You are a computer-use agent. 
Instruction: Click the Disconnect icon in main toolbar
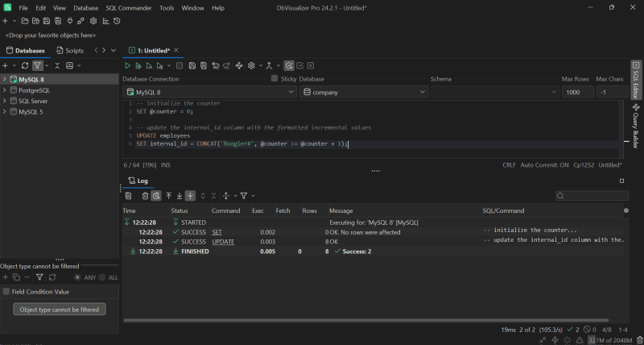pyautogui.click(x=81, y=21)
